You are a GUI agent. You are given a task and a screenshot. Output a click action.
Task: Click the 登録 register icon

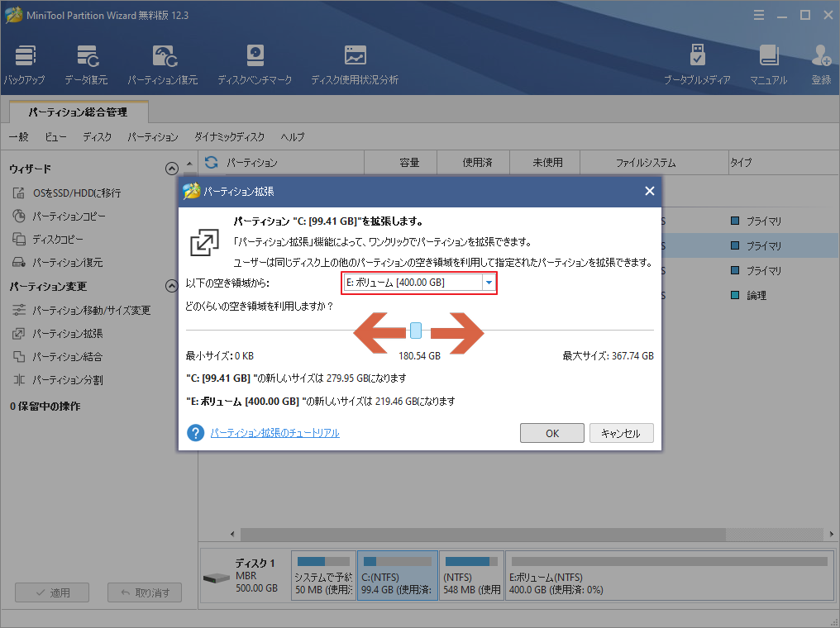click(821, 65)
